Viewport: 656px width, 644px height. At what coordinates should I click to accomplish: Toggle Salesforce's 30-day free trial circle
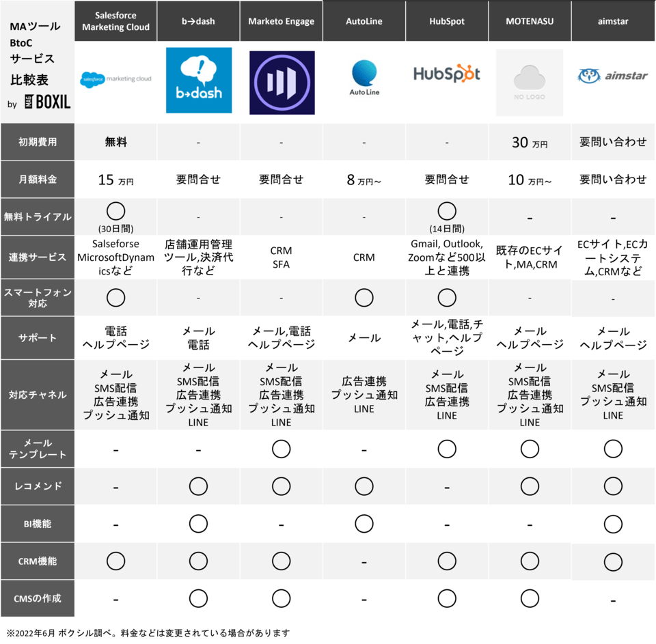[115, 210]
